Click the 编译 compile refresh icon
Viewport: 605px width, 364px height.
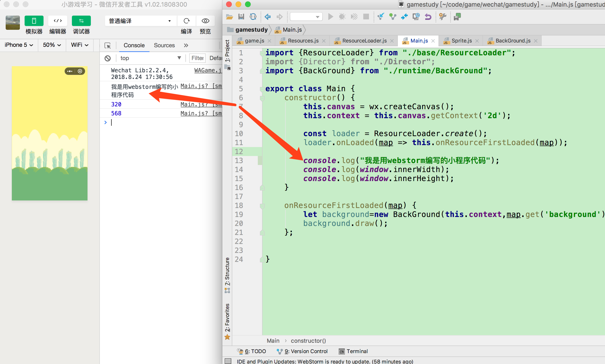pos(187,21)
